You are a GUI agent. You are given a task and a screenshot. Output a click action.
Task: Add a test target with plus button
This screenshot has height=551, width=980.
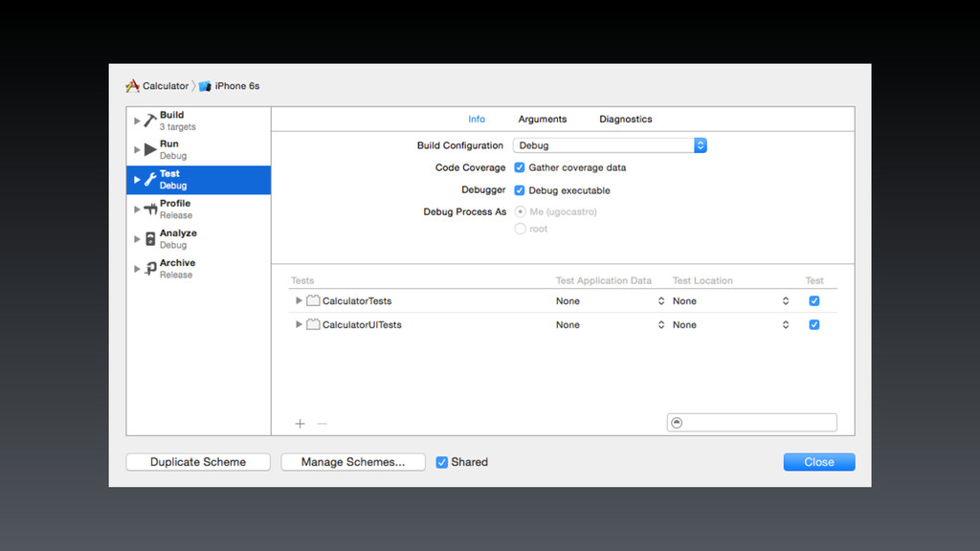pyautogui.click(x=300, y=424)
